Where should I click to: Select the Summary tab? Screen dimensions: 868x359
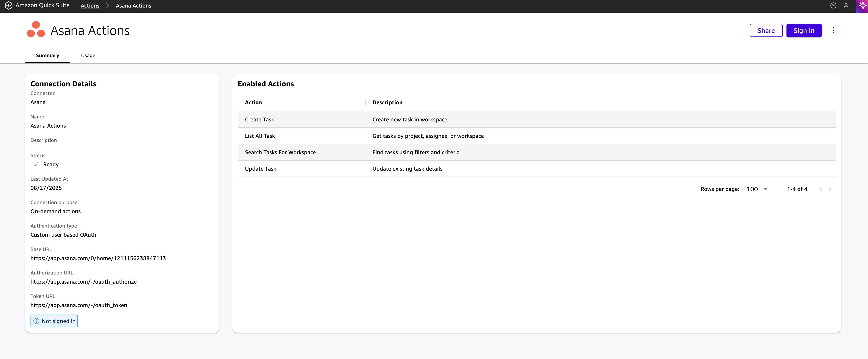47,55
